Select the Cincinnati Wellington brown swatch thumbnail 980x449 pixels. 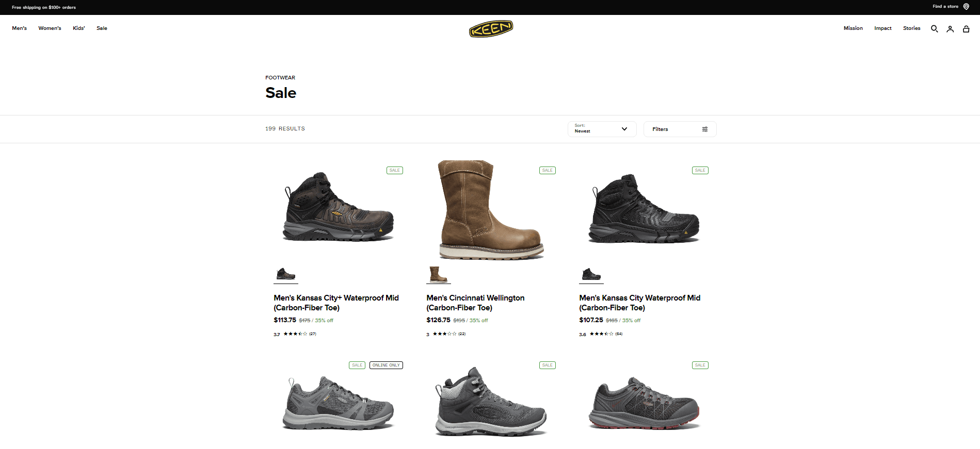[x=439, y=274]
